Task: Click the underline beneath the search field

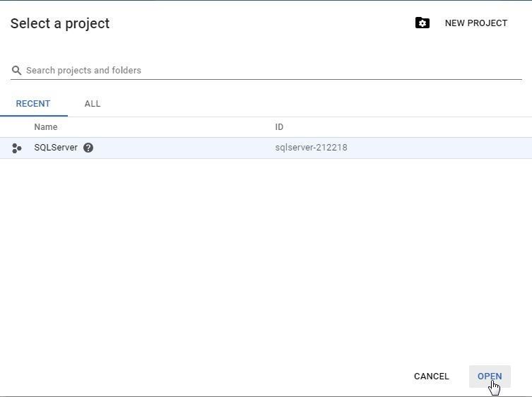Action: [266, 79]
